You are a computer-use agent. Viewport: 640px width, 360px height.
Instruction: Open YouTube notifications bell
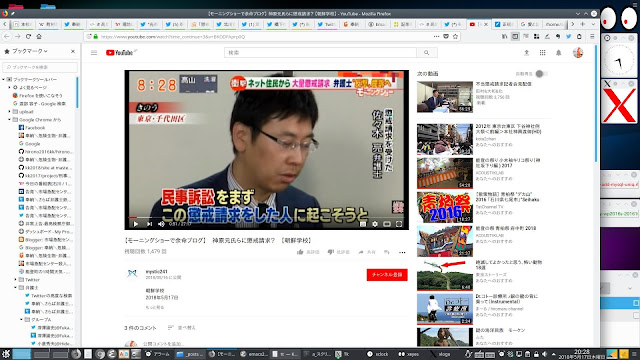coord(558,53)
